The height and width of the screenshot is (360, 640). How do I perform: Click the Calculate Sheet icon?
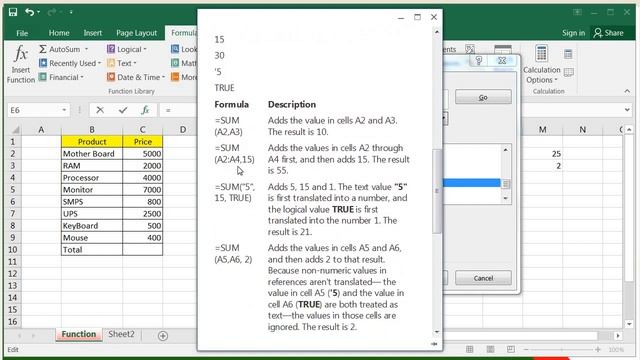point(568,72)
